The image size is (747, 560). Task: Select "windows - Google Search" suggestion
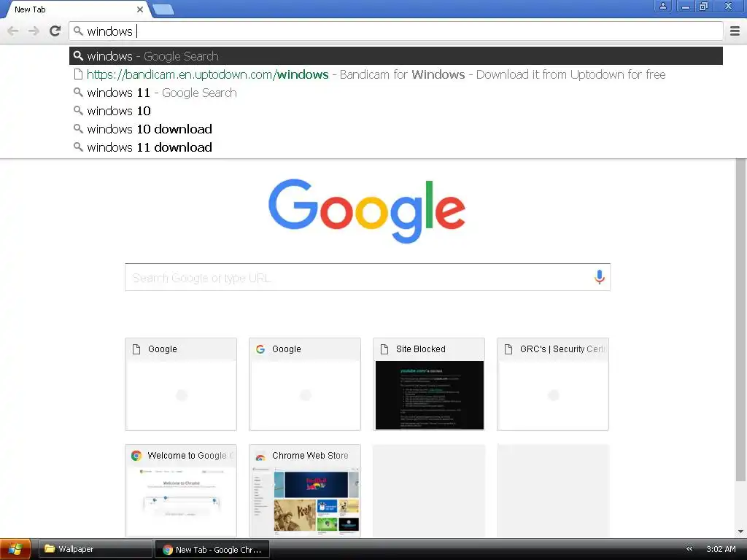[x=396, y=56]
